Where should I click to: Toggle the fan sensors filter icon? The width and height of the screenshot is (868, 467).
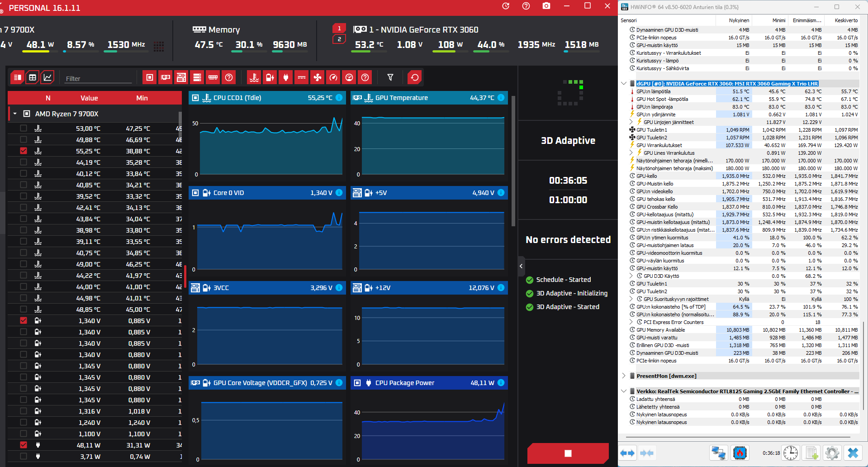(x=318, y=77)
